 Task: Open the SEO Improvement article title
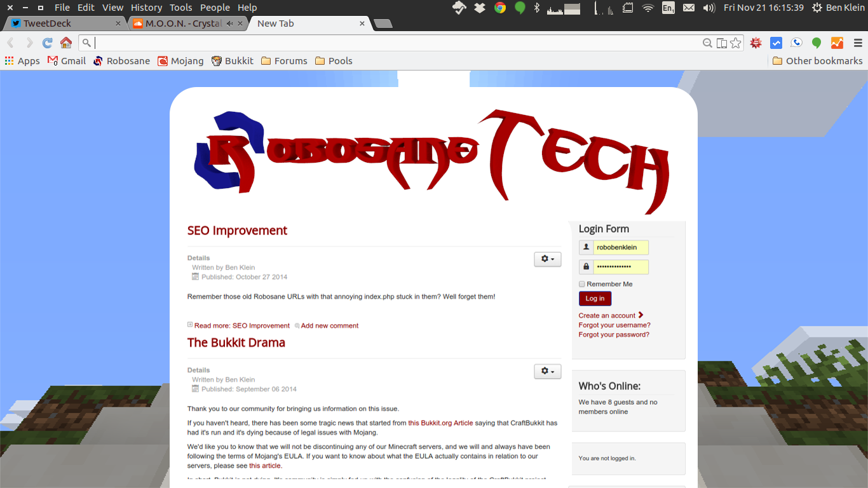pos(237,231)
